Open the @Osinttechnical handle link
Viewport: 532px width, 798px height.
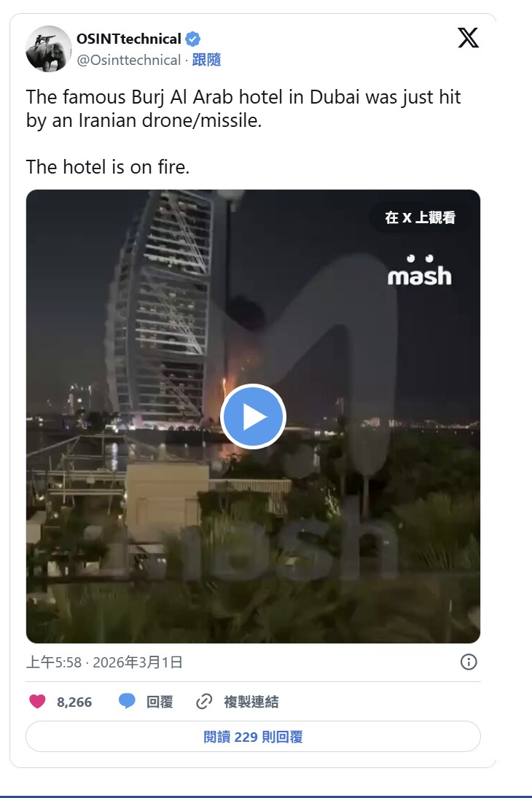coord(129,60)
